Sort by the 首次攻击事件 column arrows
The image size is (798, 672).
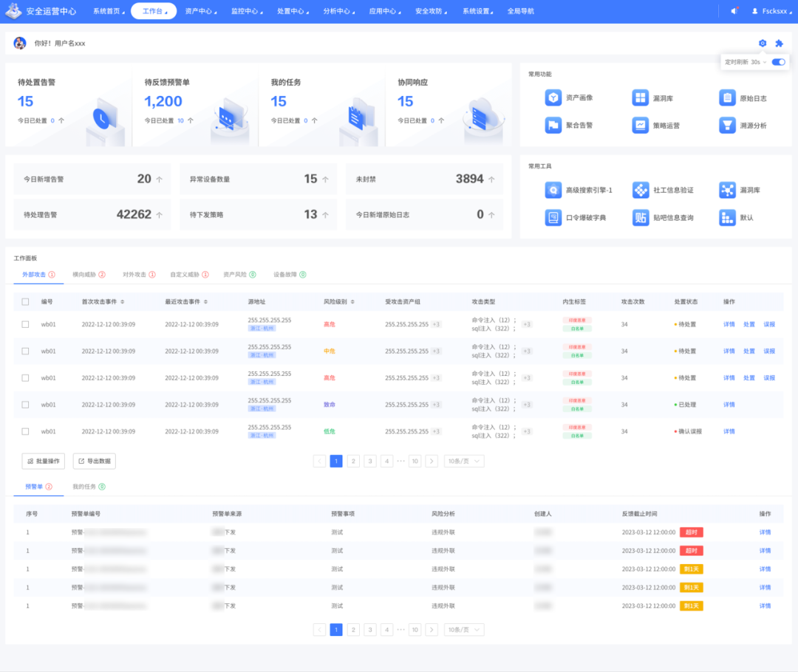(x=123, y=302)
